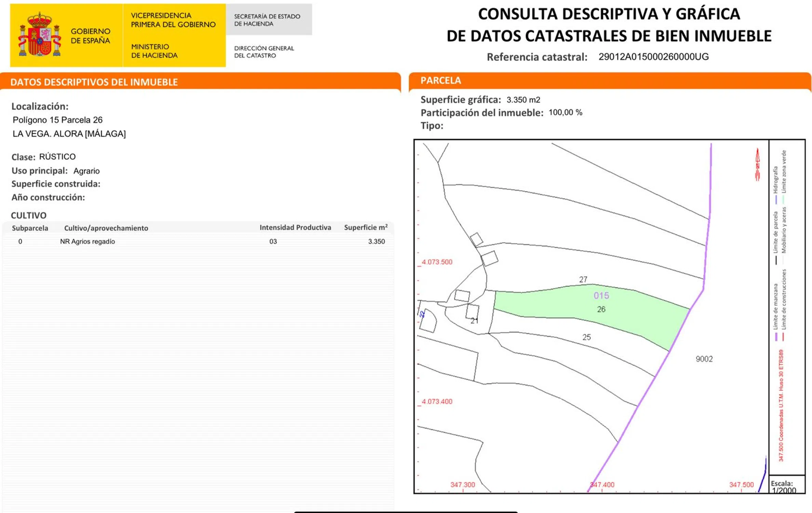812x513 pixels.
Task: Click the 3.350 surface cell in table
Action: (x=376, y=241)
